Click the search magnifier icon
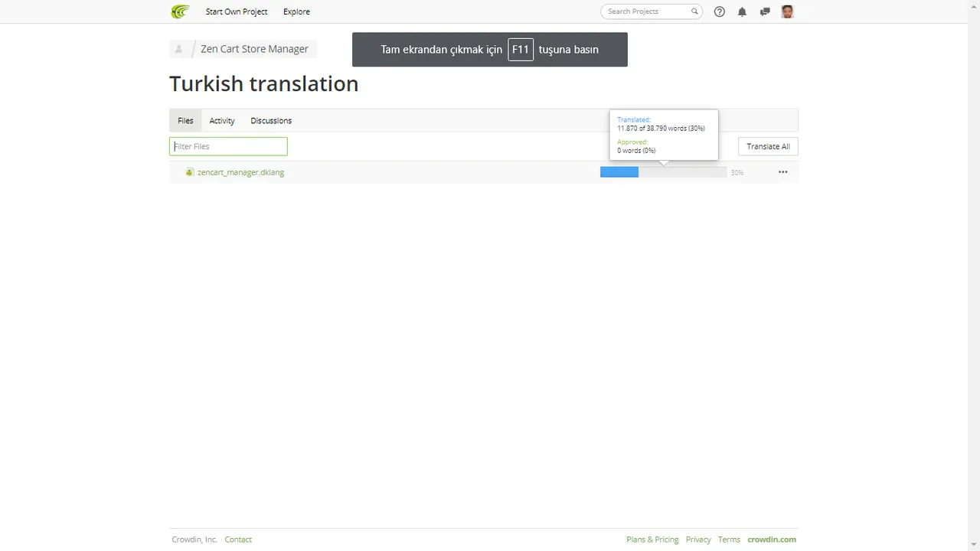Image resolution: width=980 pixels, height=551 pixels. point(694,11)
